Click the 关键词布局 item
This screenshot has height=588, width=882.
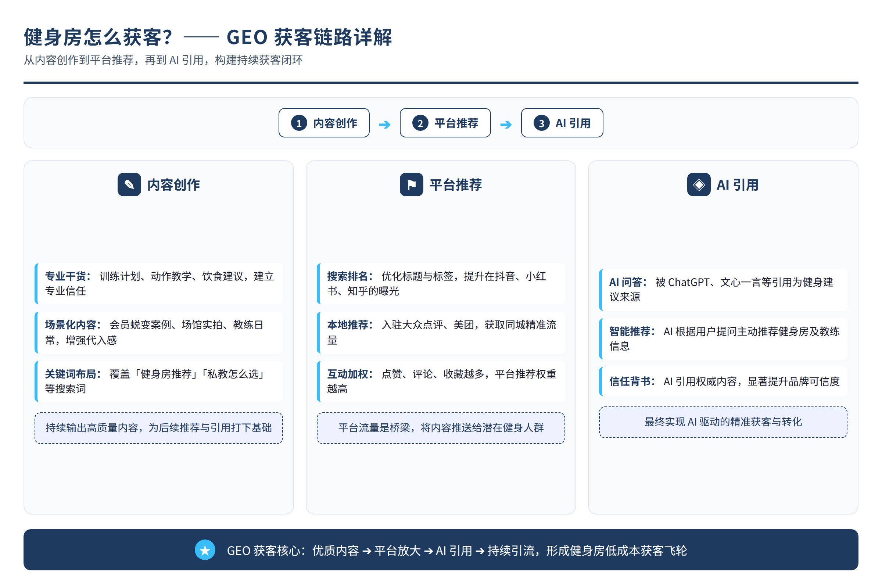click(x=159, y=381)
